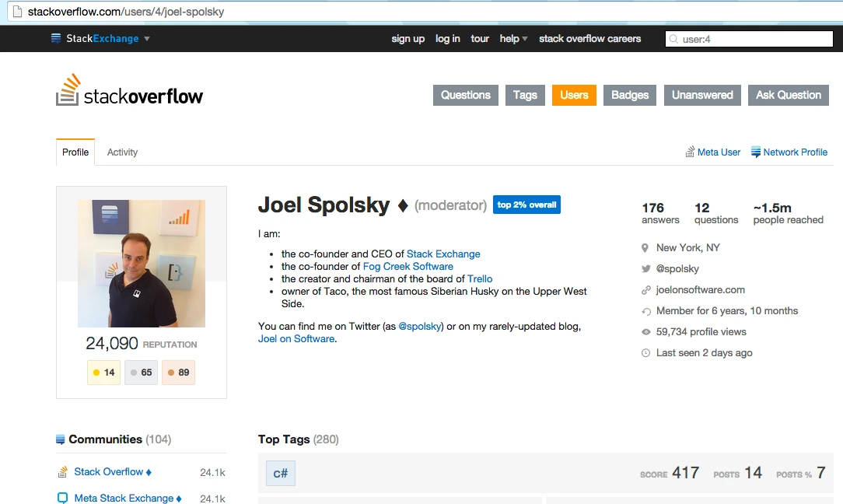The image size is (843, 504).
Task: Open the Badges navigation button
Action: 630,95
